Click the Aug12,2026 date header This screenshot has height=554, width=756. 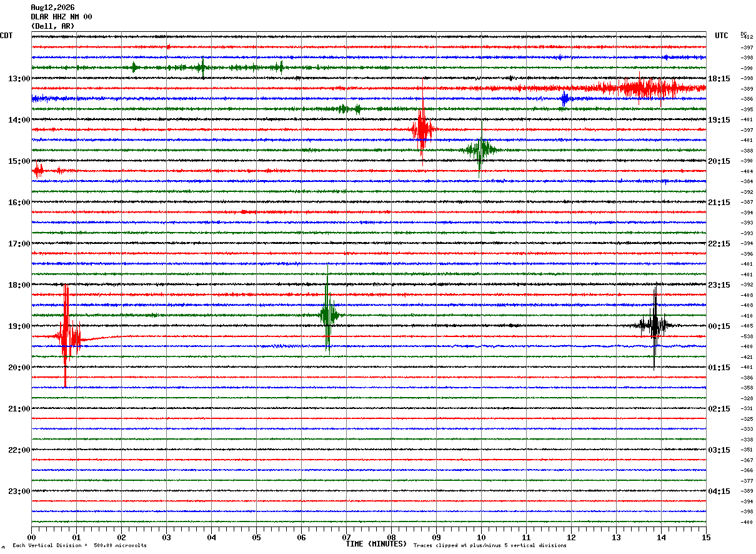click(52, 8)
